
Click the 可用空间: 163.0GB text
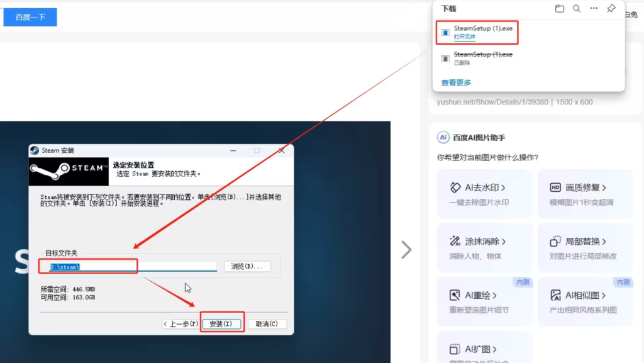(x=68, y=297)
